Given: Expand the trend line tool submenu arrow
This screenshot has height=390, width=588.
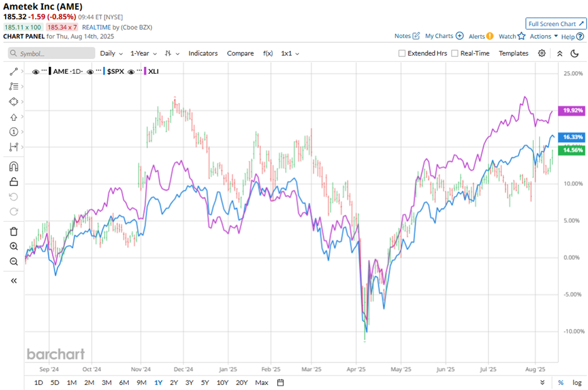Looking at the screenshot, I should click(22, 71).
